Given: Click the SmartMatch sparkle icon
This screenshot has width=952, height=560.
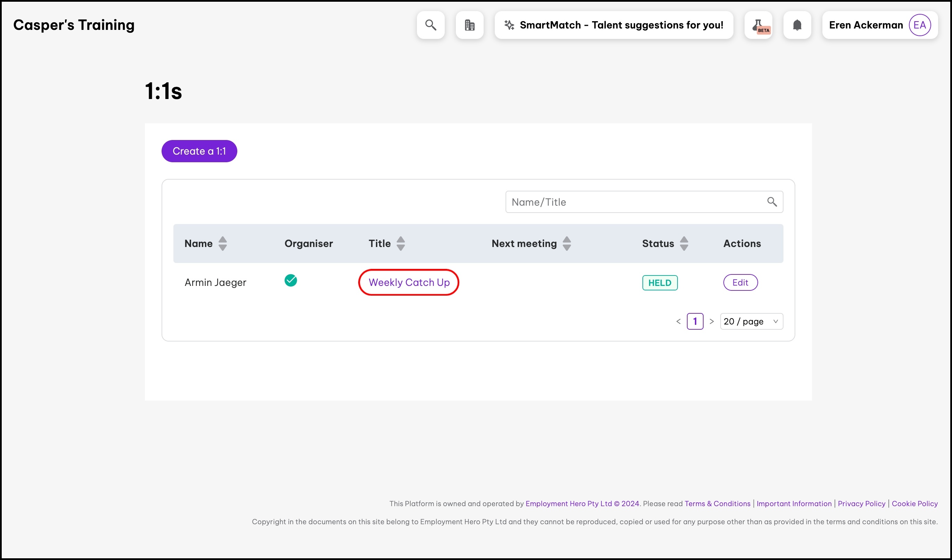Looking at the screenshot, I should (509, 25).
